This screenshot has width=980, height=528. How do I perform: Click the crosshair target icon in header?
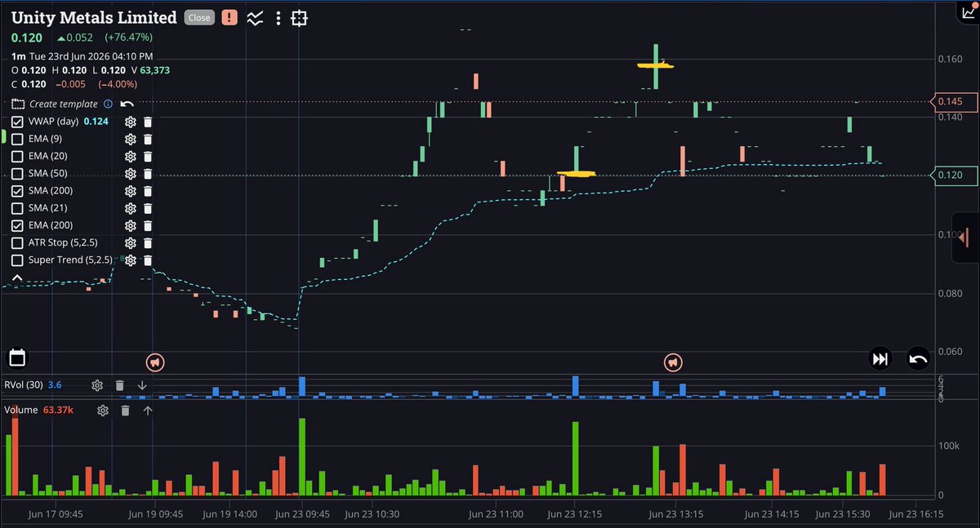pos(300,17)
